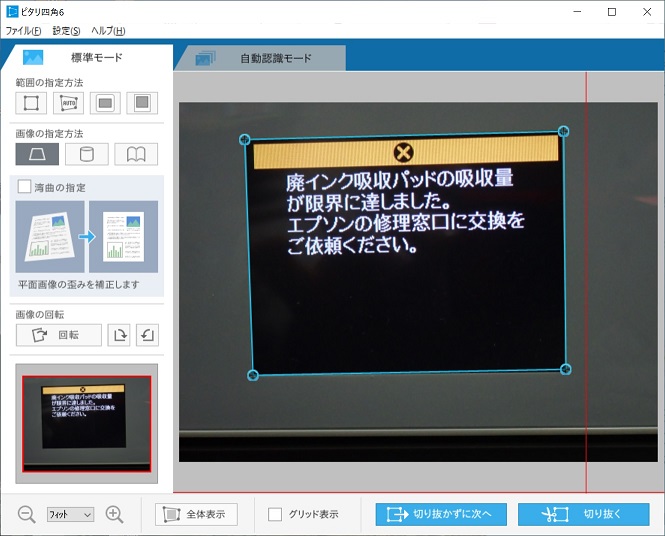This screenshot has height=536, width=665.
Task: Open the ヘルプ(H) menu
Action: tap(108, 31)
